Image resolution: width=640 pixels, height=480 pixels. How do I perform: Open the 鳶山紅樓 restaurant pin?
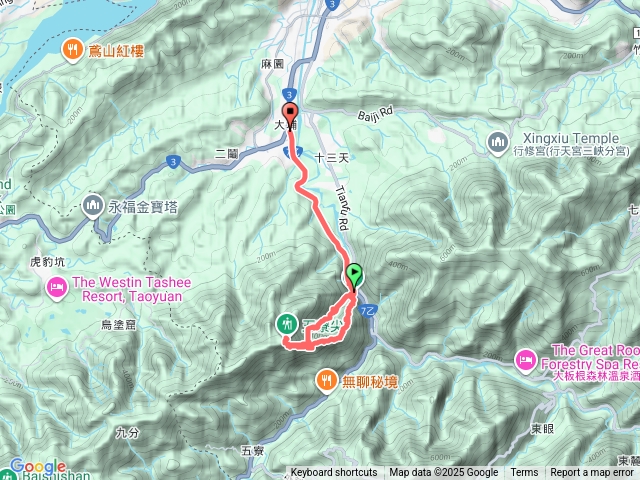(x=73, y=51)
